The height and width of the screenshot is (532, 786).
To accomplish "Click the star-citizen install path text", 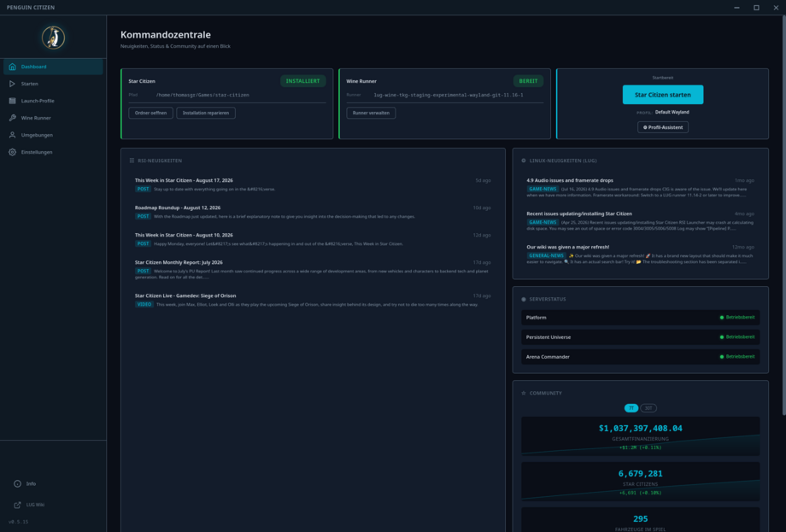I will pyautogui.click(x=202, y=95).
